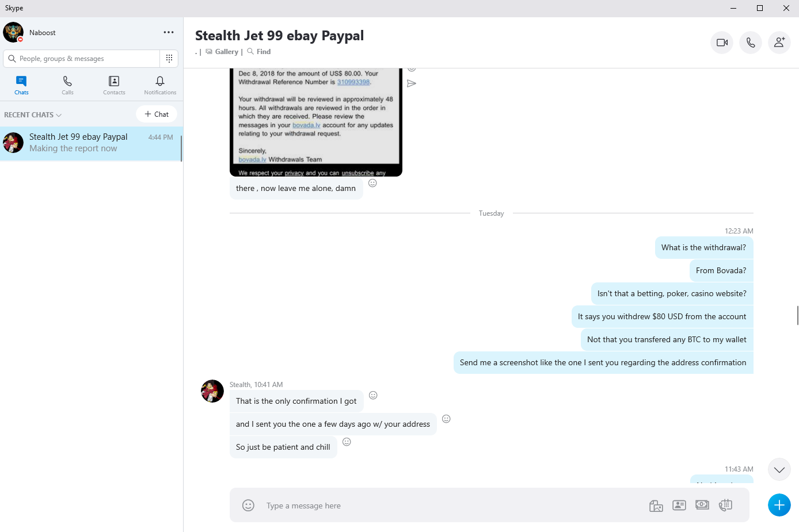Open the three-dot More menu beside Naboost
Viewport: 799px width, 532px height.
(169, 32)
